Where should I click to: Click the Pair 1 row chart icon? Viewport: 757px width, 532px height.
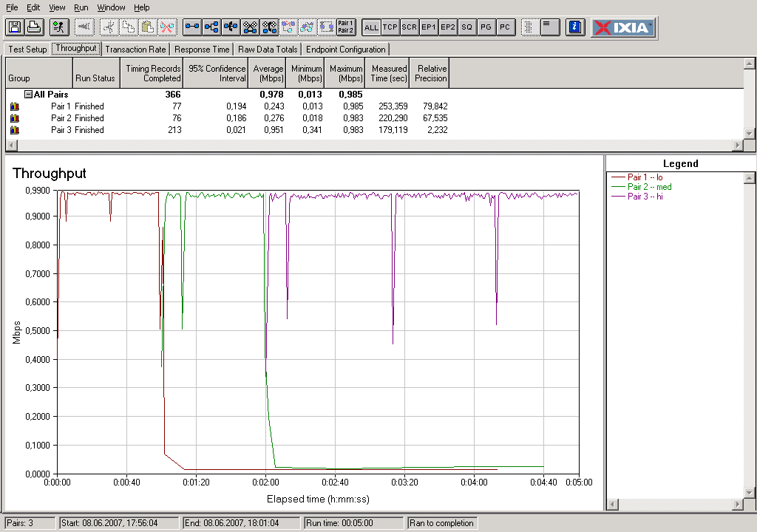tap(14, 106)
